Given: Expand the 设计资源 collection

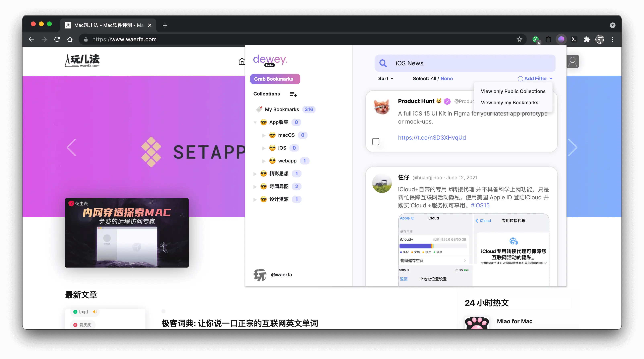Looking at the screenshot, I should [x=255, y=200].
